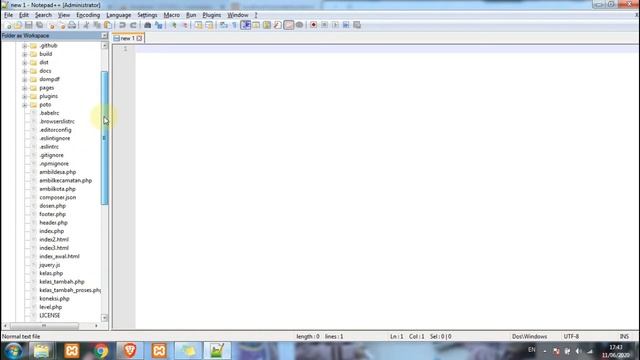The height and width of the screenshot is (360, 640).
Task: Expand the pages folder node
Action: pyautogui.click(x=24, y=88)
